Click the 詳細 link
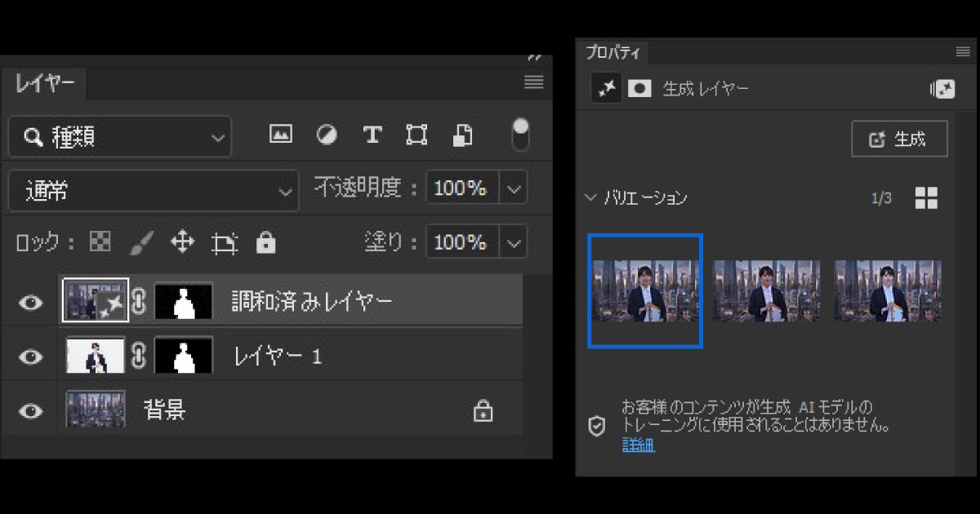 (636, 446)
